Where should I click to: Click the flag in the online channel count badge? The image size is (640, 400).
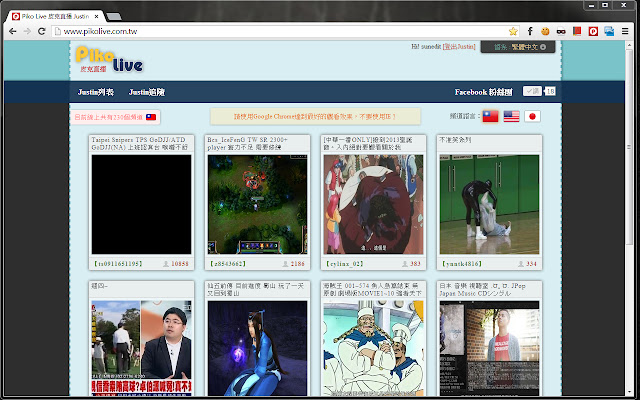[x=151, y=117]
